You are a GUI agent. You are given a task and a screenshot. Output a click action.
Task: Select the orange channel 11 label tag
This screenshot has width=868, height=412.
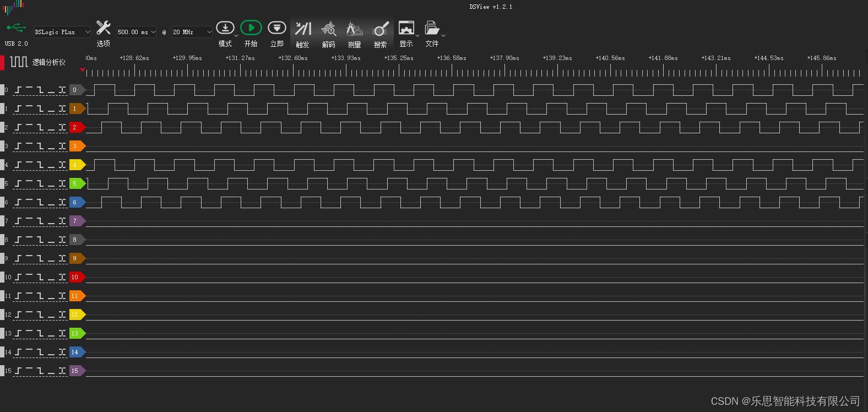pyautogui.click(x=77, y=296)
